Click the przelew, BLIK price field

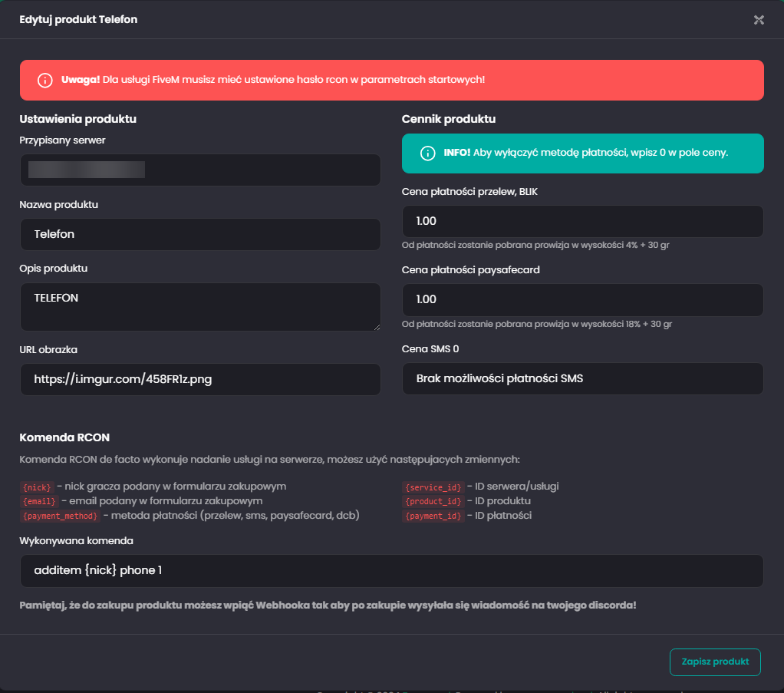pos(582,221)
